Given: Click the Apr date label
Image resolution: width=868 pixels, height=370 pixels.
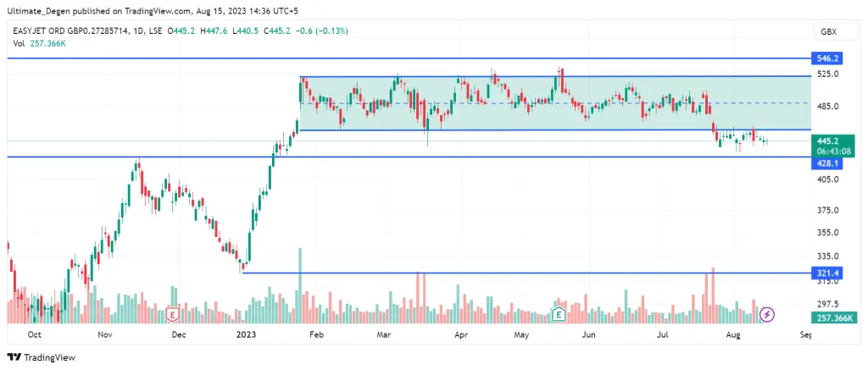Looking at the screenshot, I should coord(460,334).
